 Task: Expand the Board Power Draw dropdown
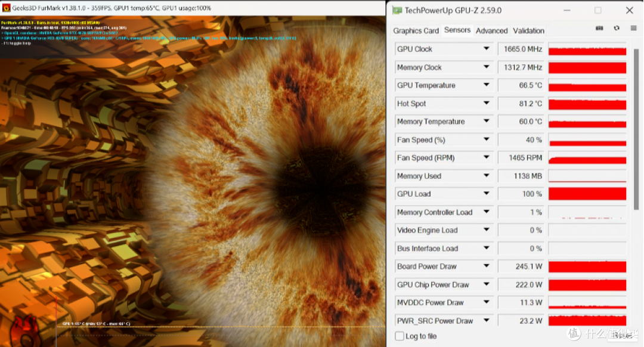tap(487, 267)
